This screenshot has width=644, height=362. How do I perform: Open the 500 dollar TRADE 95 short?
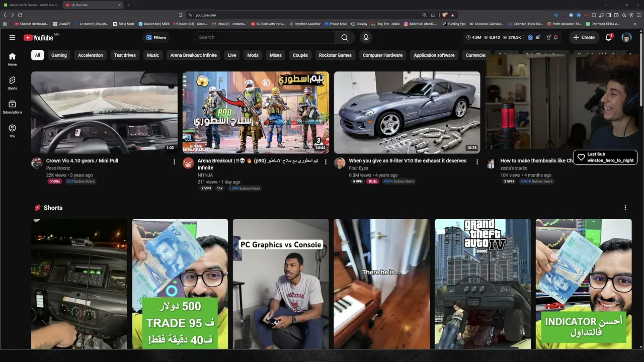point(180,284)
